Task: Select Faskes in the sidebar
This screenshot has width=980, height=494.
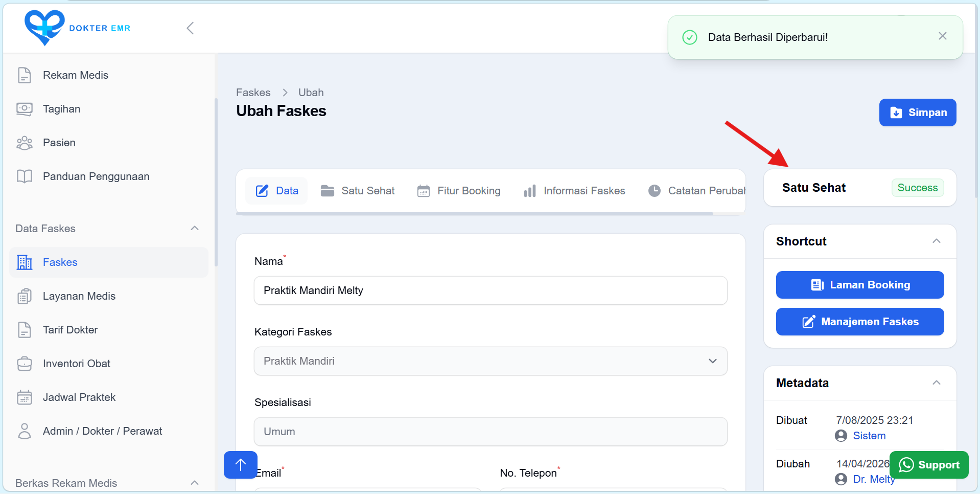Action: coord(109,262)
